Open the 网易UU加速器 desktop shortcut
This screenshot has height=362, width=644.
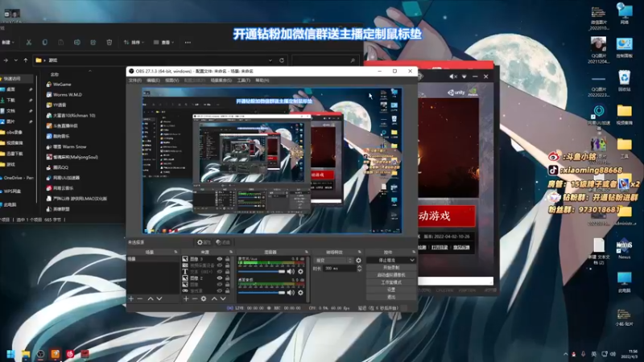(599, 117)
